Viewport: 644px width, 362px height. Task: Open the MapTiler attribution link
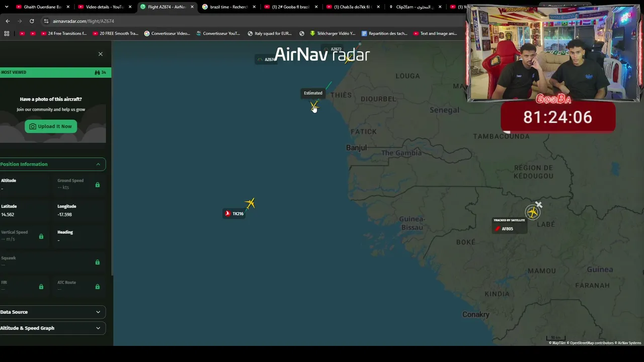pos(557,343)
